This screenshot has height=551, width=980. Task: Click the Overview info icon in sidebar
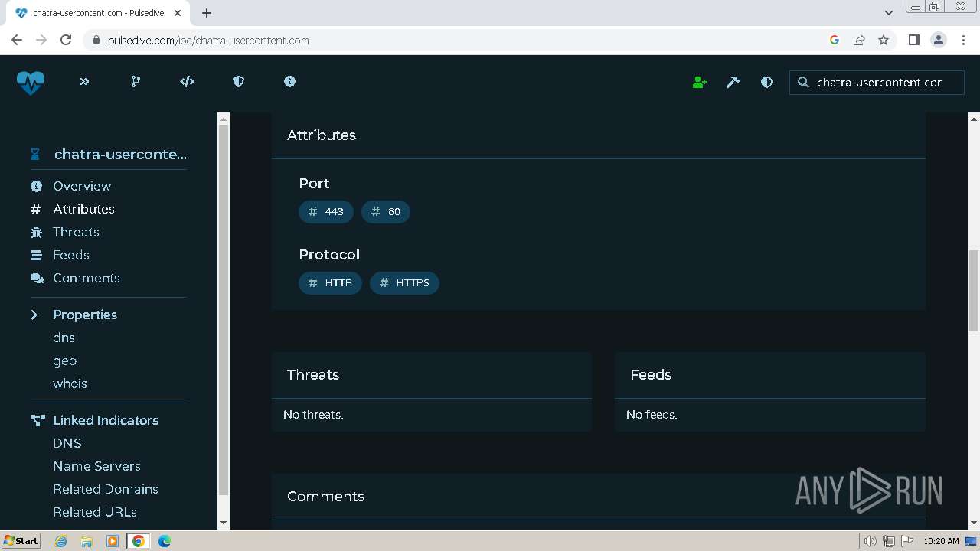(36, 186)
